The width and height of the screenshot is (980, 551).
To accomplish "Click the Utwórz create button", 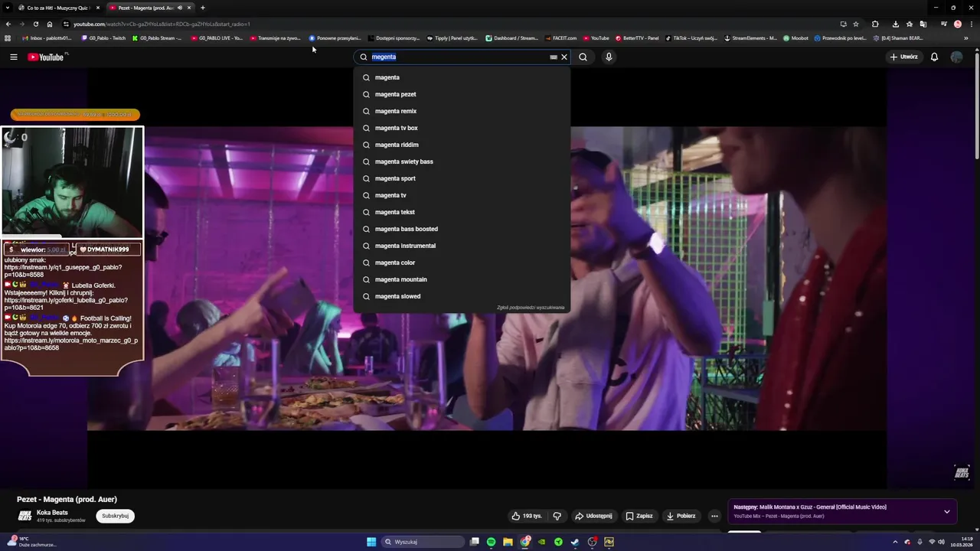I will pyautogui.click(x=903, y=57).
